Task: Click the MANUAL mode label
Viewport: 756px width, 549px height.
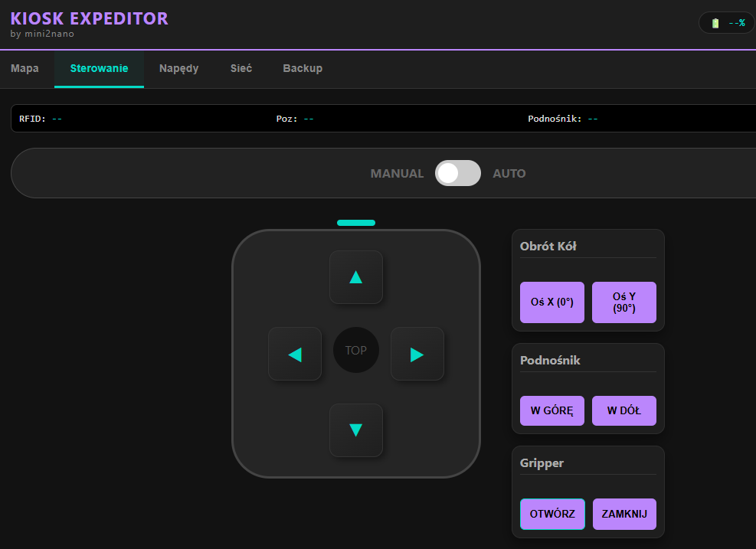Action: [397, 174]
